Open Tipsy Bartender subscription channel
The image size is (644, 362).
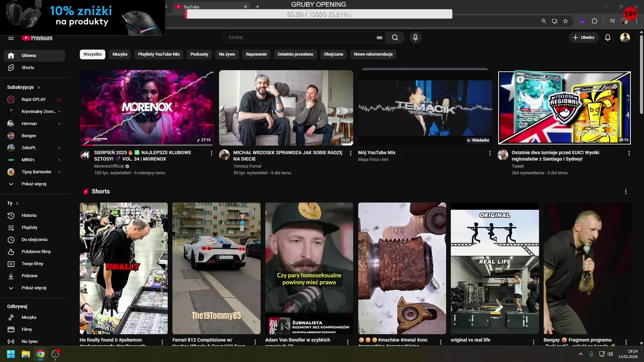[35, 172]
